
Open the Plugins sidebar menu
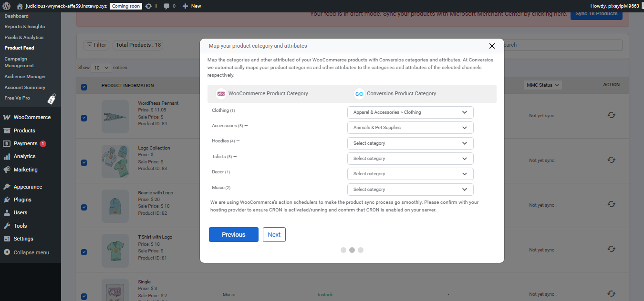click(x=31, y=200)
